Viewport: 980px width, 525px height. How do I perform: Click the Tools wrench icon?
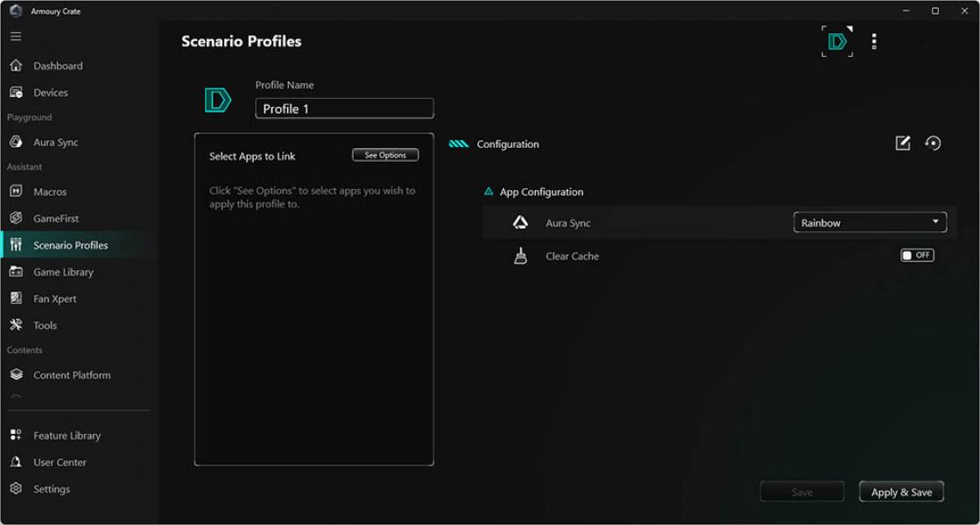click(17, 325)
